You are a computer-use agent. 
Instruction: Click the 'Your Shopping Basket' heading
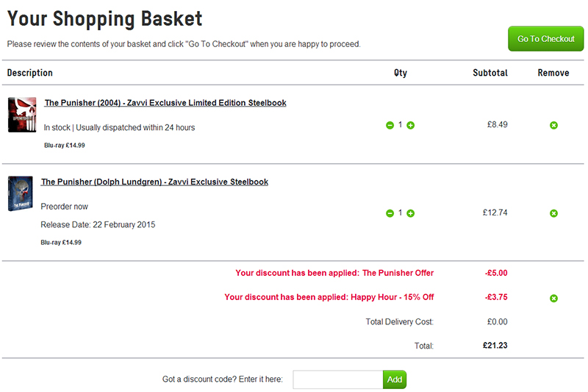[104, 19]
